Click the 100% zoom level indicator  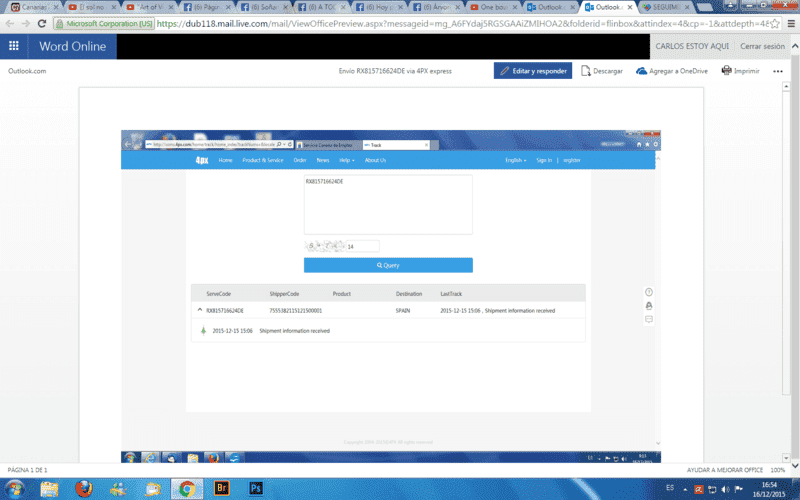point(777,470)
